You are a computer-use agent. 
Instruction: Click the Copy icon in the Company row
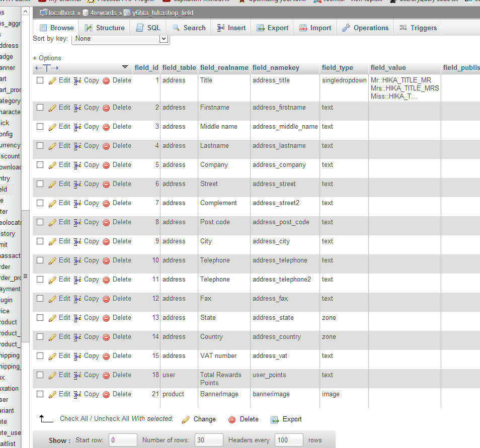[77, 165]
